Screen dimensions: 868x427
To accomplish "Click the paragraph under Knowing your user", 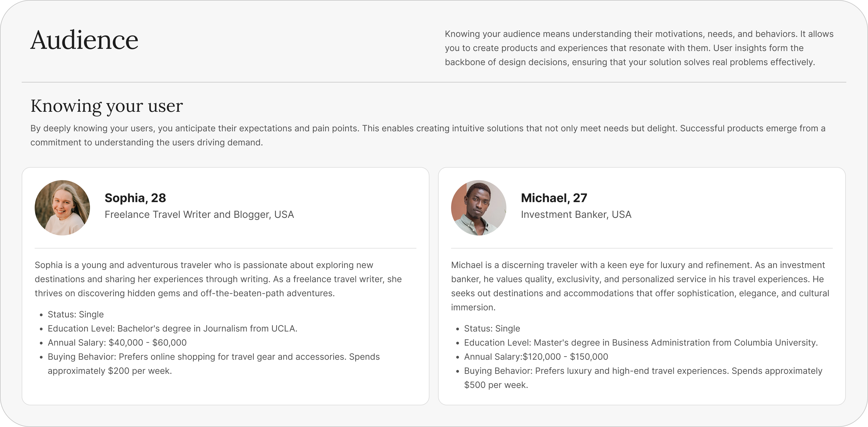I will [427, 136].
